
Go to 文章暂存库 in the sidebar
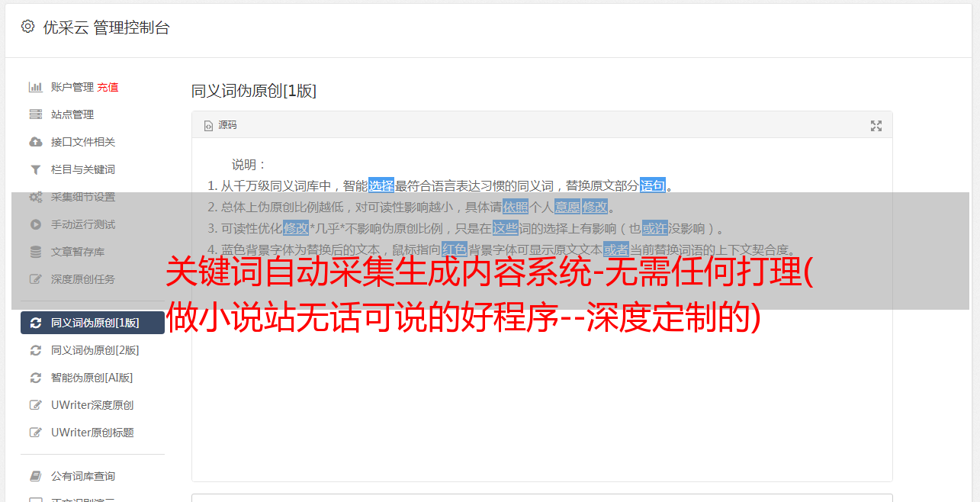coord(92,252)
